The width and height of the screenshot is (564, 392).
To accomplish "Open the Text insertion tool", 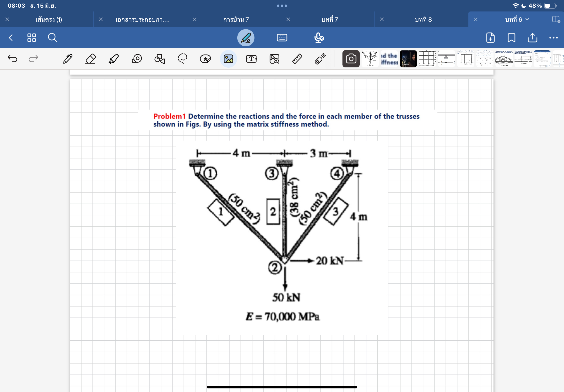I will coord(251,59).
